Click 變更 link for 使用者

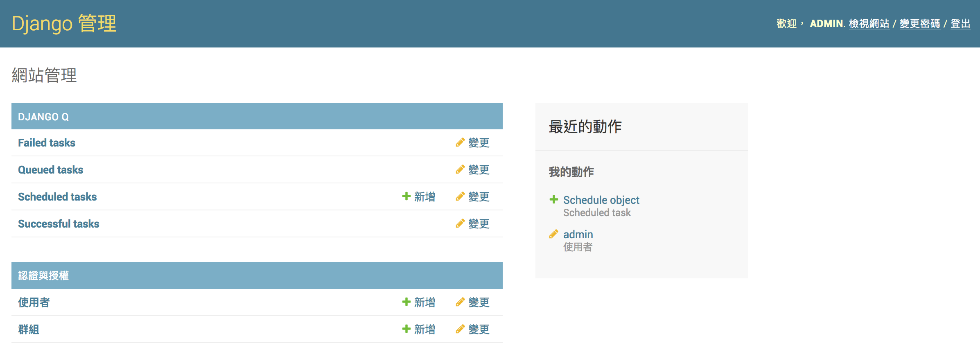point(479,302)
